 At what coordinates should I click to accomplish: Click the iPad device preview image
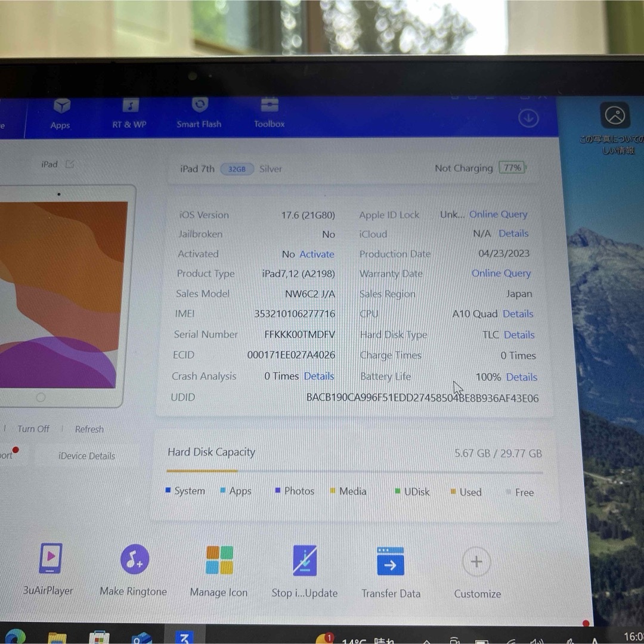coord(63,296)
